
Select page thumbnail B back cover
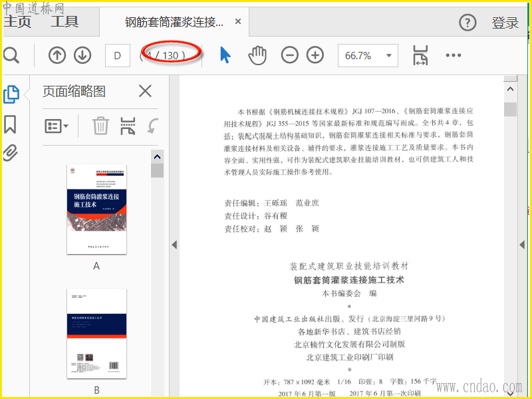pos(96,334)
